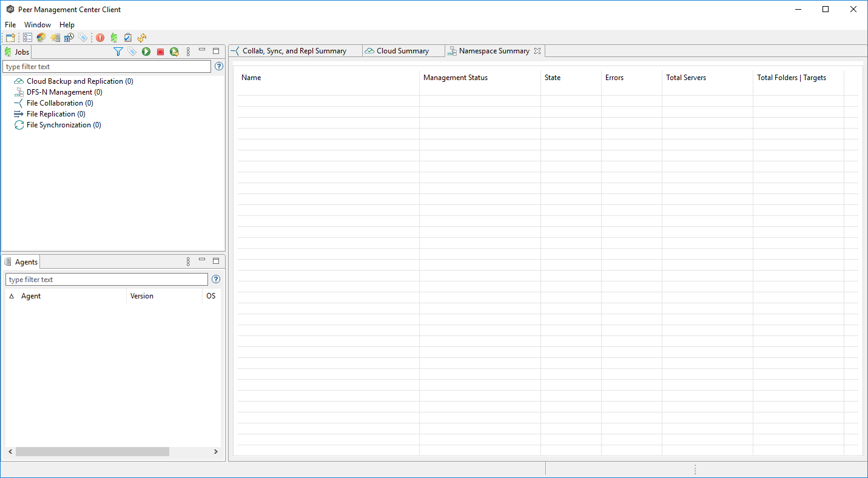This screenshot has width=868, height=478.
Task: Click the Agent column header in Agents panel
Action: pos(72,296)
